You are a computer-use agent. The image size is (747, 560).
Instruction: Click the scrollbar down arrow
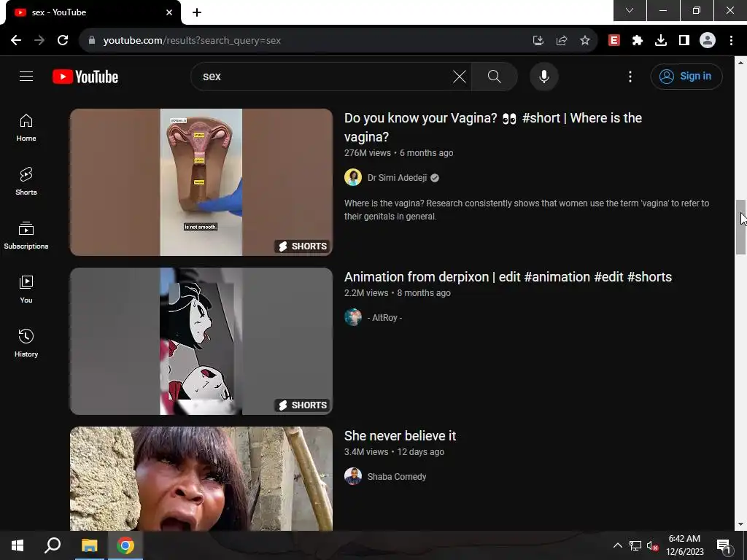tap(741, 524)
